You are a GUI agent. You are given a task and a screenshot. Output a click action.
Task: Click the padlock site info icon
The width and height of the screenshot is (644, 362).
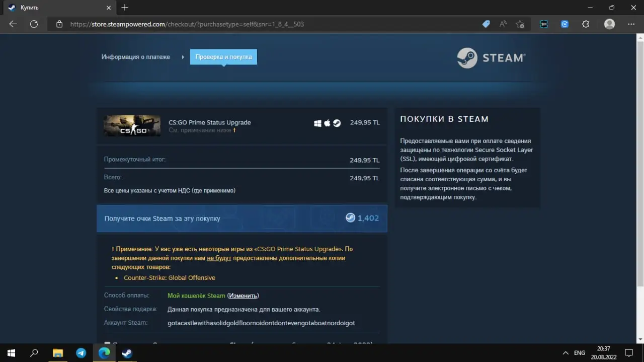pos(59,24)
